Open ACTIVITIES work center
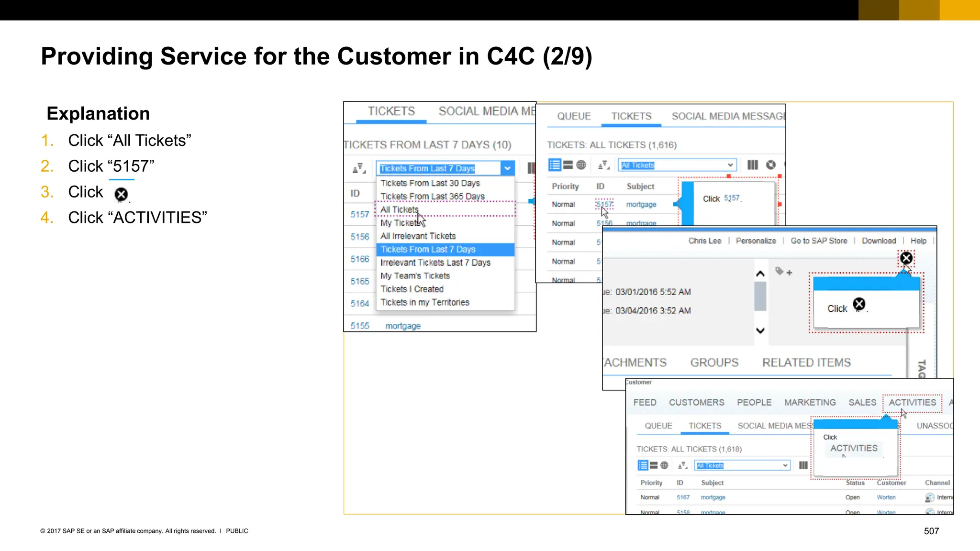The image size is (980, 551). [912, 402]
